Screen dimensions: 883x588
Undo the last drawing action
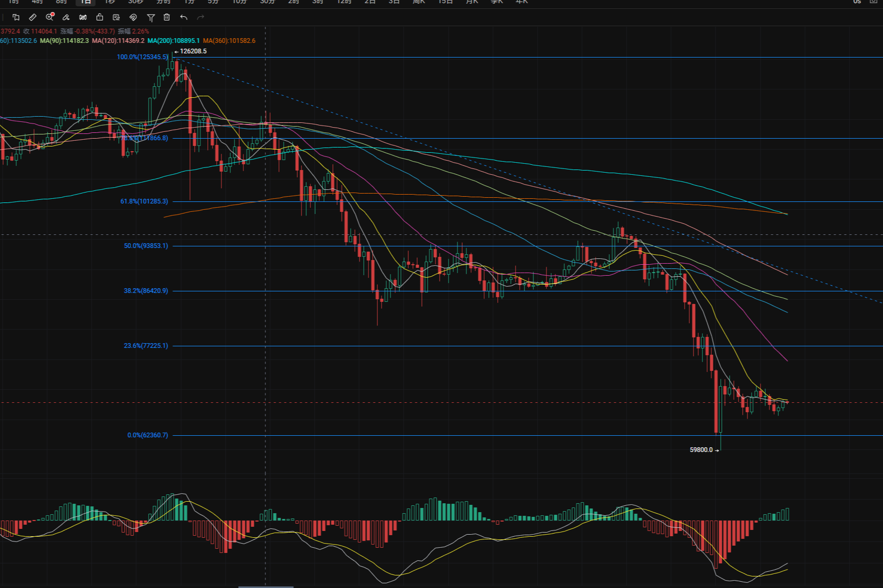184,17
